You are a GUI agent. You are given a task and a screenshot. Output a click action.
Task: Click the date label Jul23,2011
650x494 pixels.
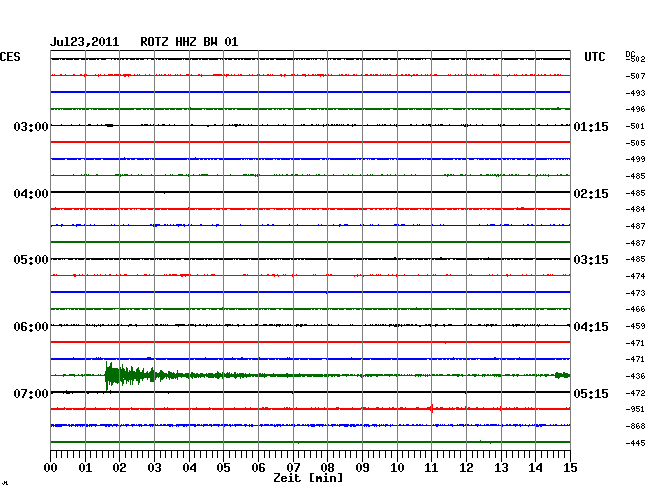[84, 42]
